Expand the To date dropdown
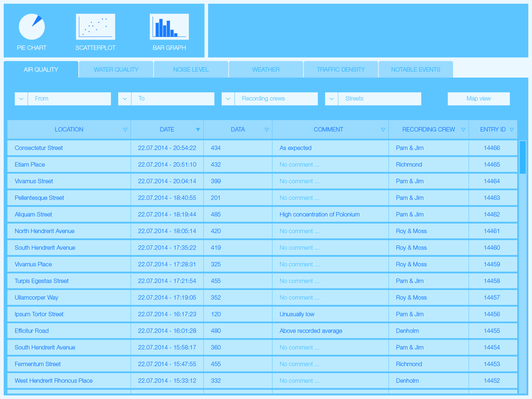Screen dimensions: 532x399 click(x=125, y=99)
